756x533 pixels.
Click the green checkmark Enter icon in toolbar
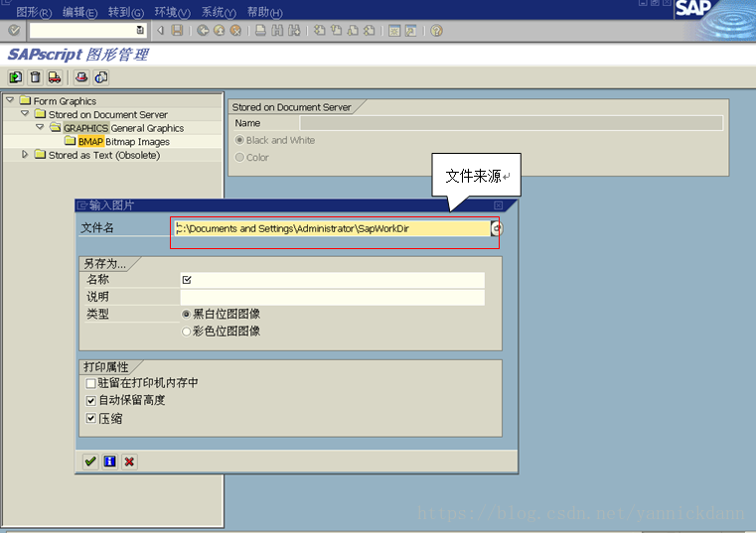[x=14, y=31]
